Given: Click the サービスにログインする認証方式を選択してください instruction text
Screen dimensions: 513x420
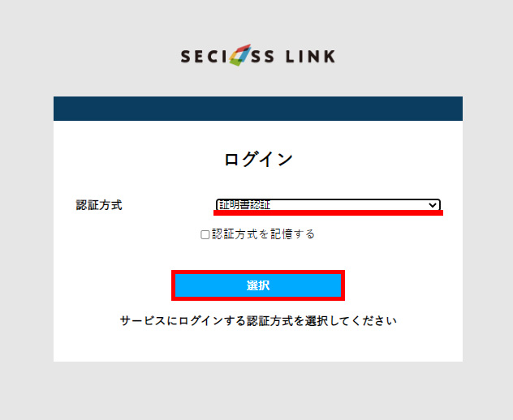Looking at the screenshot, I should [258, 320].
